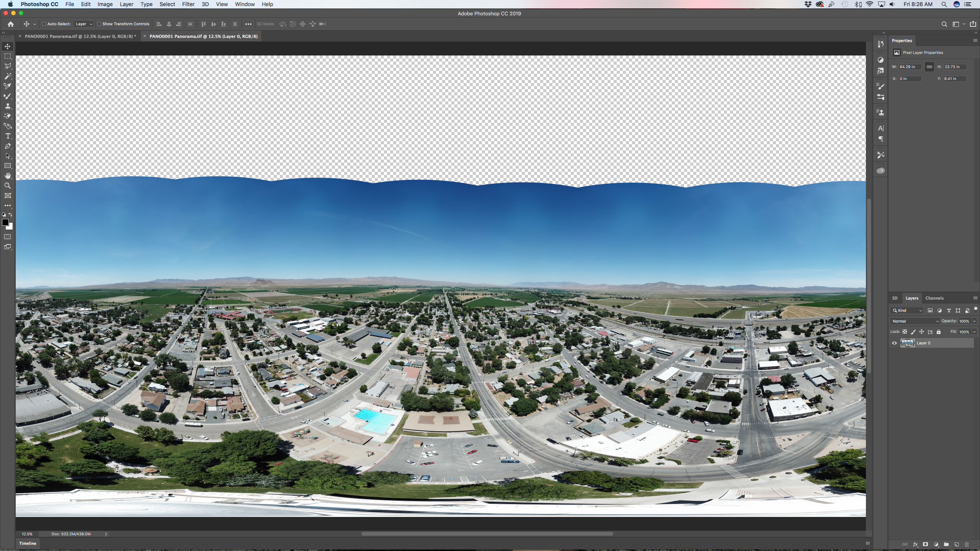Image resolution: width=980 pixels, height=551 pixels.
Task: Select the Zoom tool
Action: click(7, 186)
